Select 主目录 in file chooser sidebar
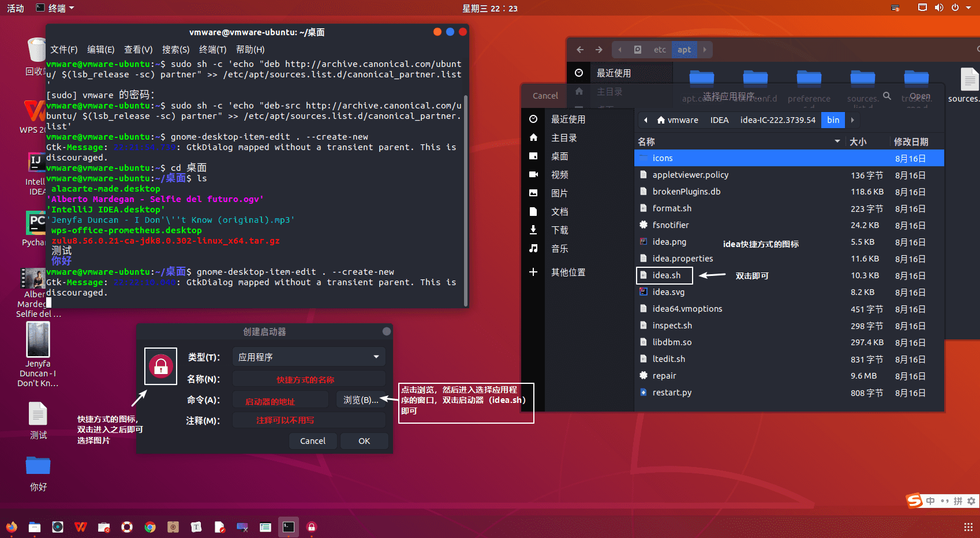Image resolution: width=980 pixels, height=538 pixels. (564, 137)
